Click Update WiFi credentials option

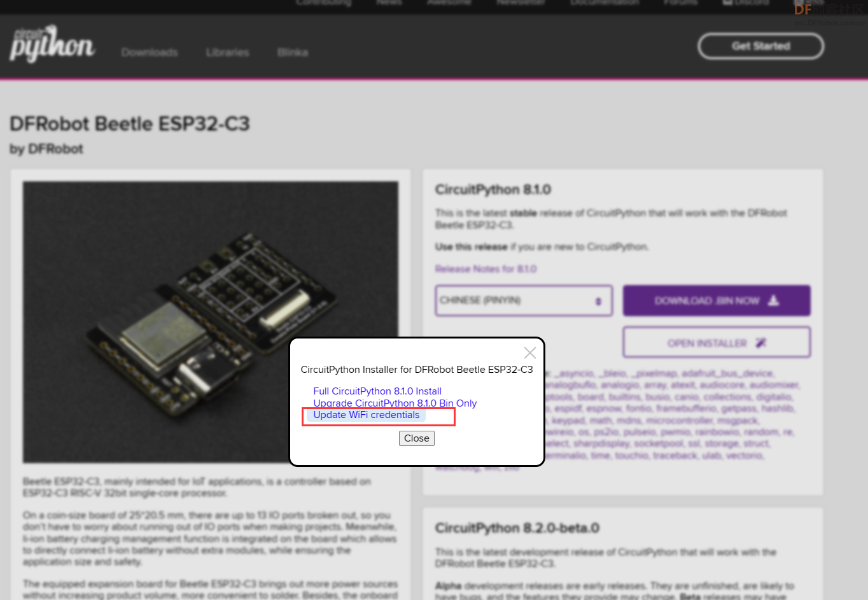pos(367,415)
